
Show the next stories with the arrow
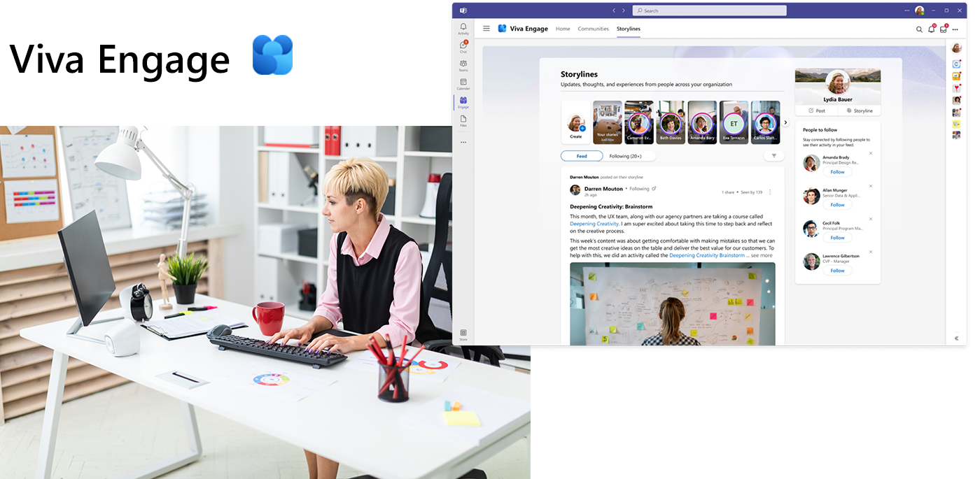coord(785,122)
